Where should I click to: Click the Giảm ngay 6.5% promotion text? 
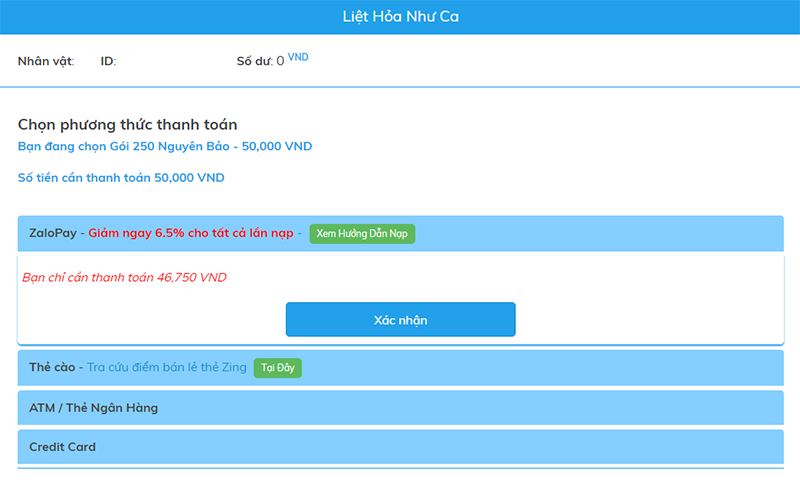pyautogui.click(x=191, y=233)
